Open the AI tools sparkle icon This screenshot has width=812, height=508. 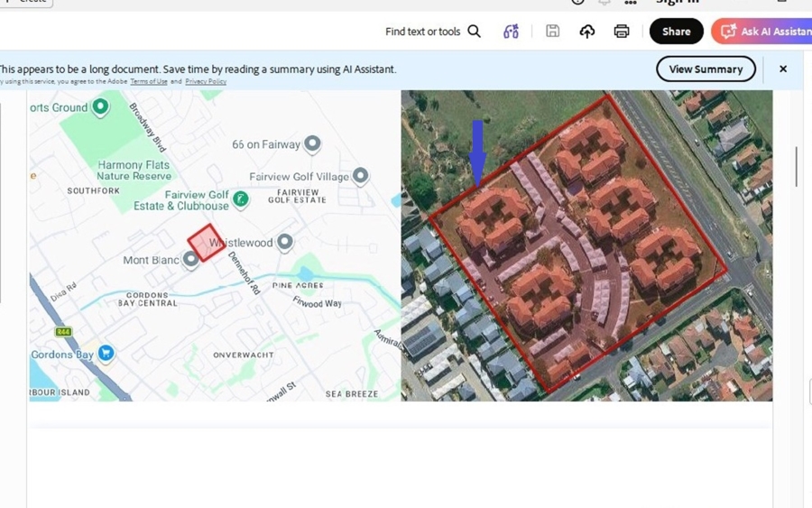point(511,32)
